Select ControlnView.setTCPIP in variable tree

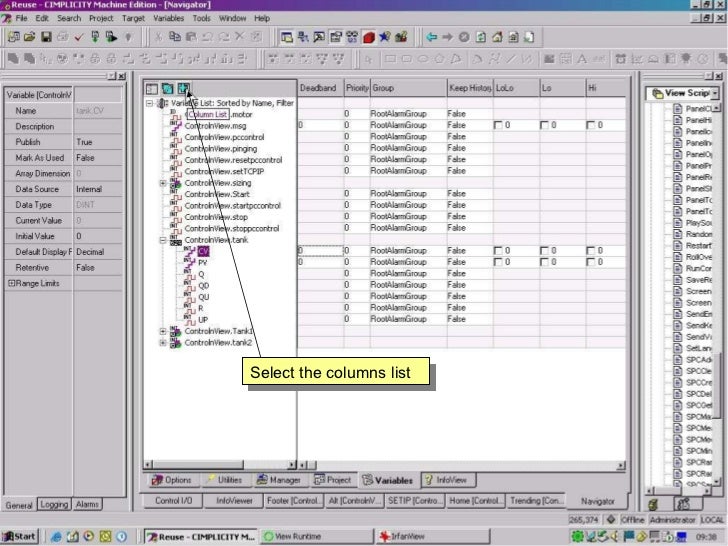click(224, 171)
